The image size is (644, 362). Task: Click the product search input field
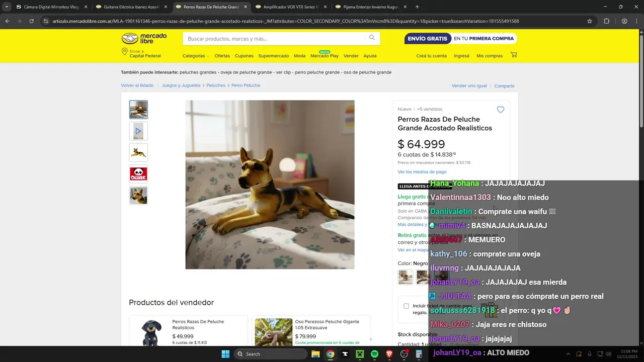coord(274,39)
